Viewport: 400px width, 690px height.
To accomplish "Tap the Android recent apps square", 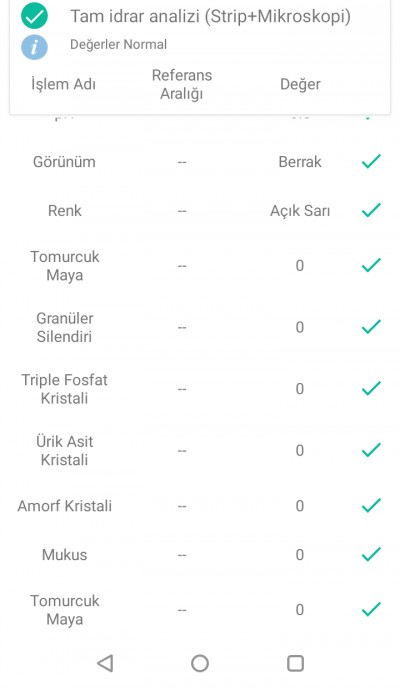I will click(295, 663).
